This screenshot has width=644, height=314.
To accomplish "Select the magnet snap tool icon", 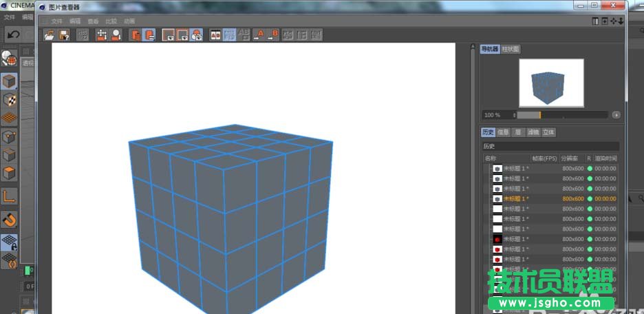I will tap(10, 220).
